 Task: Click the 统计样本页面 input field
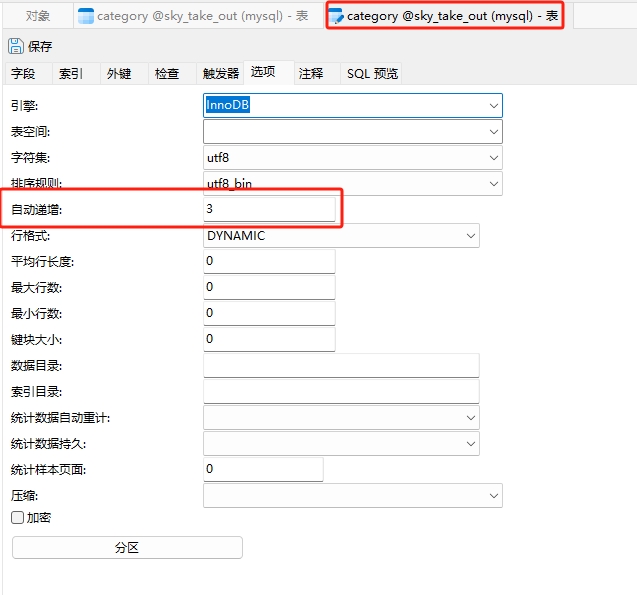(x=263, y=470)
